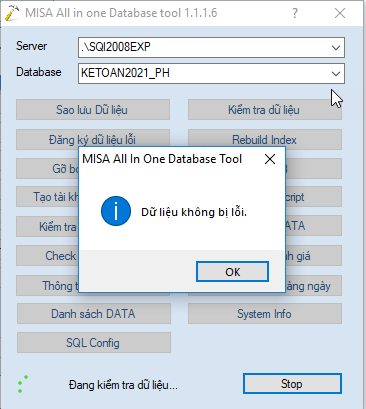The height and width of the screenshot is (409, 366).
Task: Open the Server dropdown arrow
Action: pos(336,47)
